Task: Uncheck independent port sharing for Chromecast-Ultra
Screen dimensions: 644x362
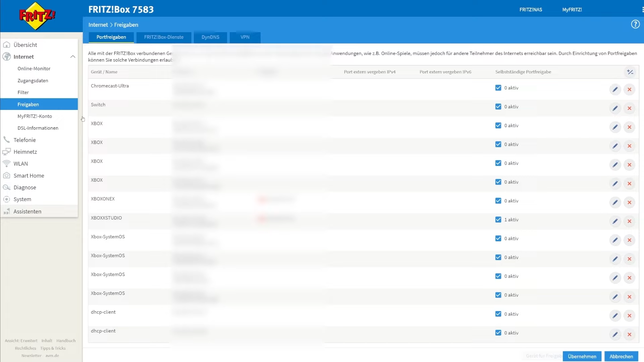Action: coord(498,88)
